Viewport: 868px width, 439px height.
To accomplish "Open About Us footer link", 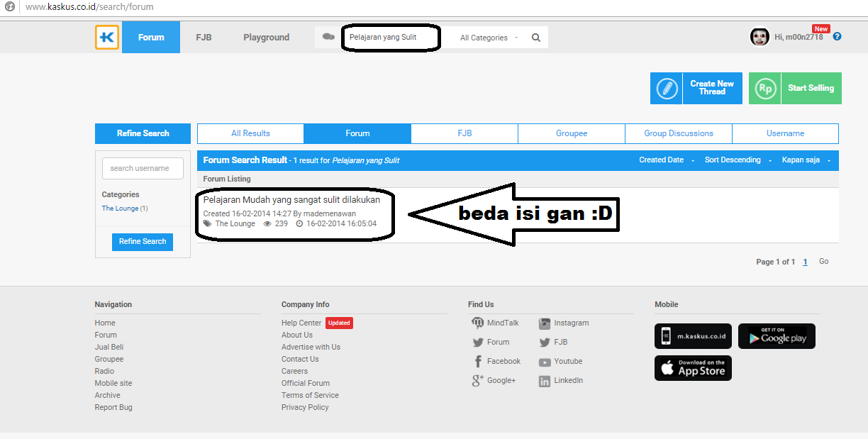I will click(297, 335).
